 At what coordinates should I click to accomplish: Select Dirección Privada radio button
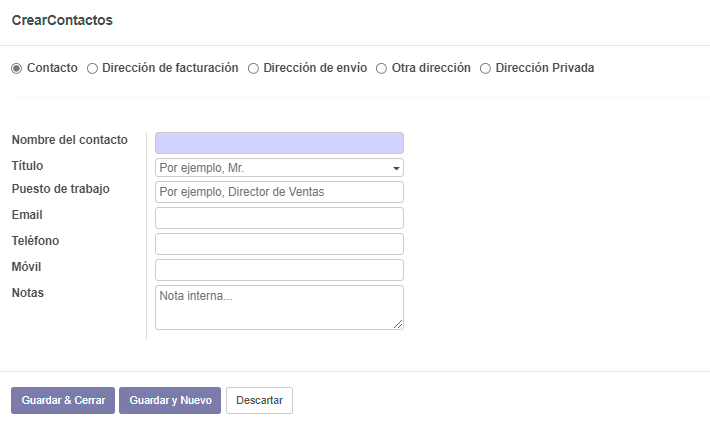pos(485,68)
